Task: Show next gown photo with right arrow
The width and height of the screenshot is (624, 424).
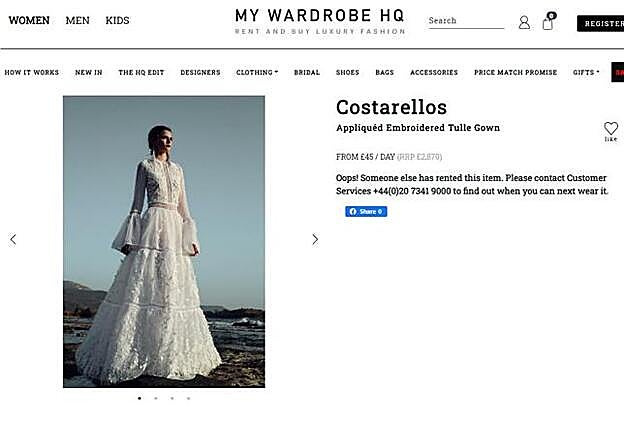Action: point(315,239)
